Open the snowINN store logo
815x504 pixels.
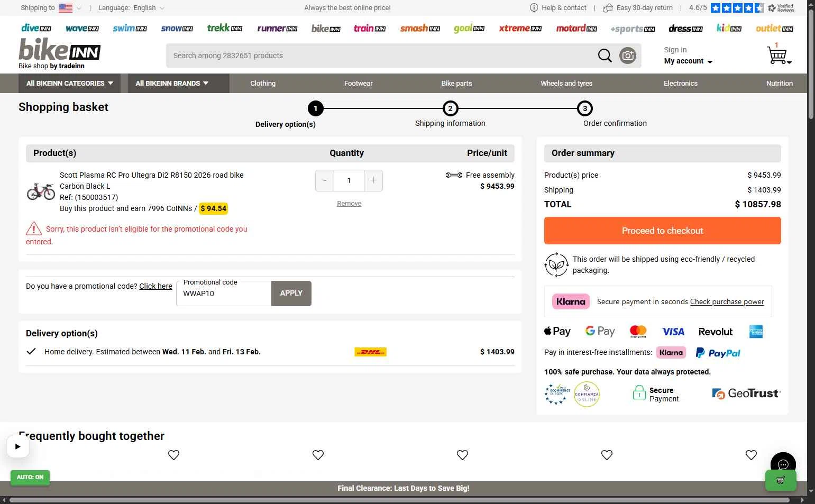(177, 29)
